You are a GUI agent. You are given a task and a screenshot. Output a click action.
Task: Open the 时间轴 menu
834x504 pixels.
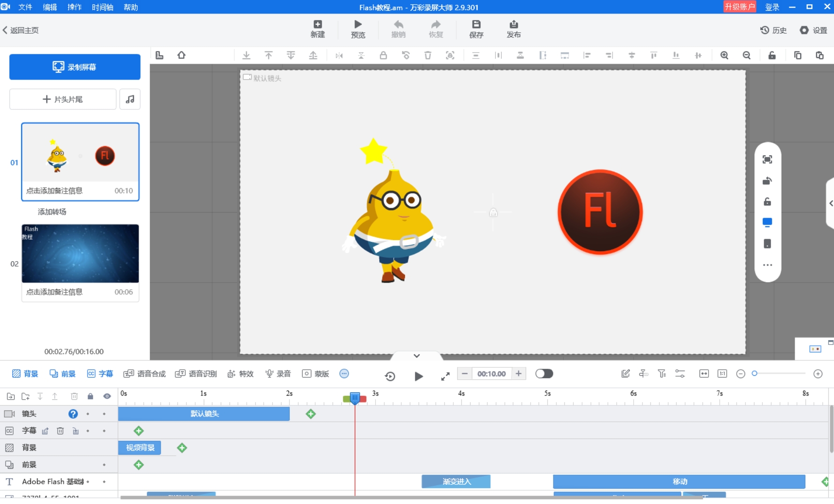pos(103,7)
